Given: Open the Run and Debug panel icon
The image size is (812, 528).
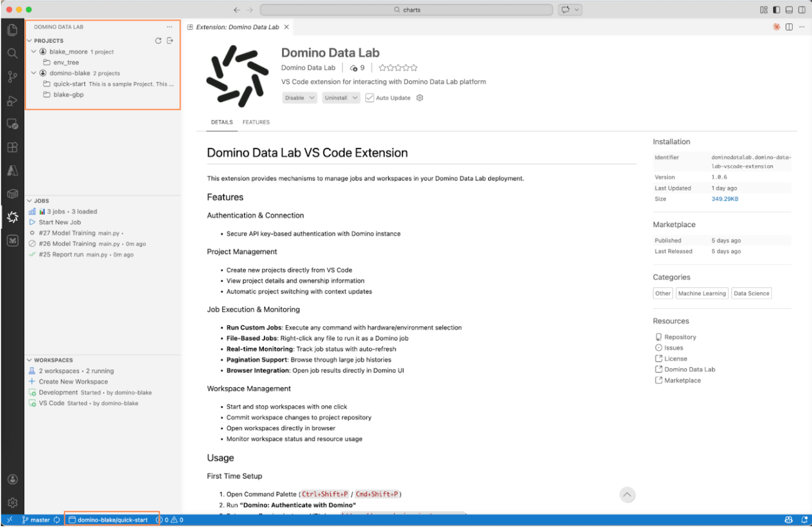Looking at the screenshot, I should (12, 101).
